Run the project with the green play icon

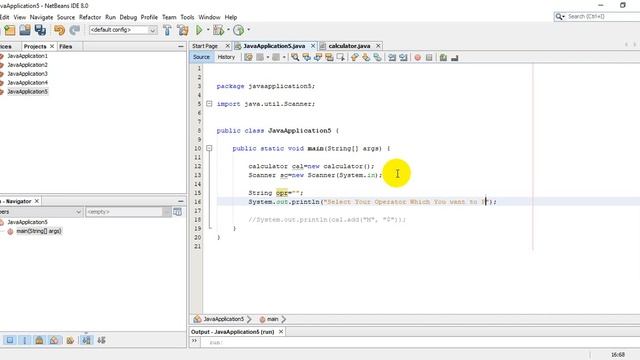(199, 30)
